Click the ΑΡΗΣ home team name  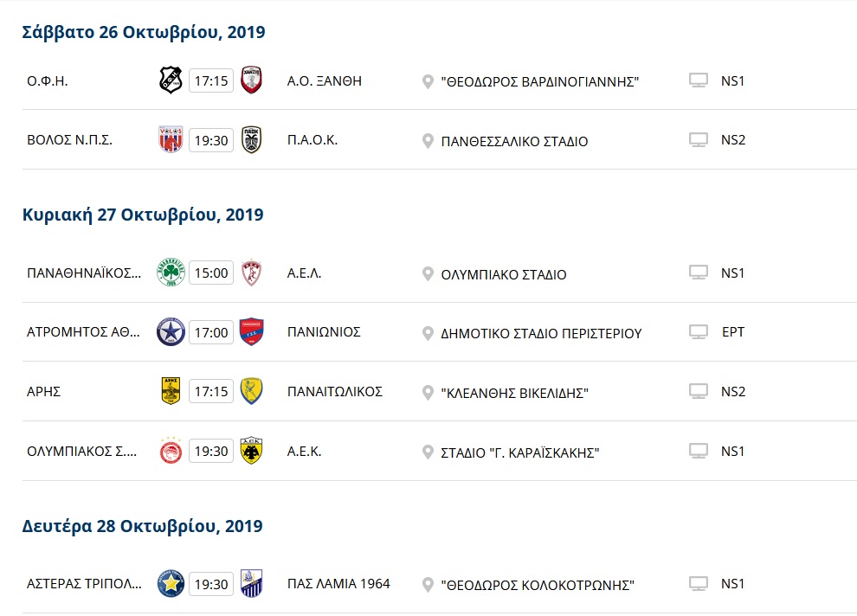(44, 391)
